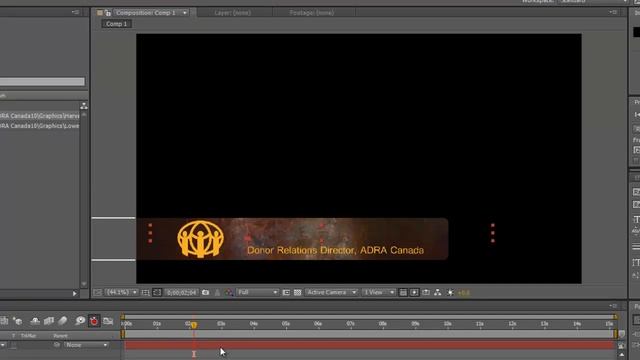Image resolution: width=640 pixels, height=360 pixels.
Task: Adjust the exposure value +0.0
Action: point(464,293)
